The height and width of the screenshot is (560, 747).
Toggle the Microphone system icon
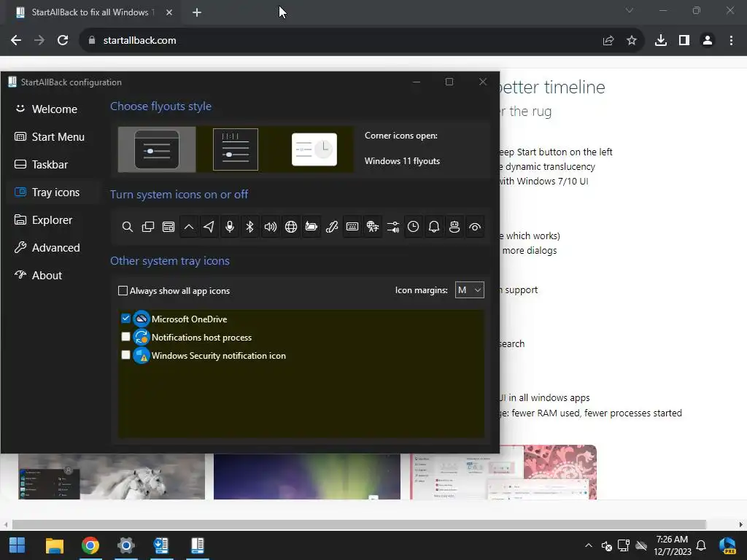coord(230,227)
